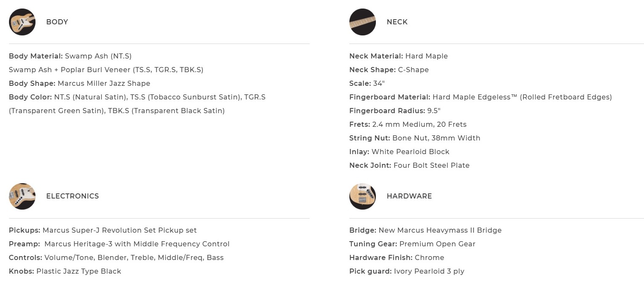Click the Neck Joint Four Bolt line
Screen dimensions: 644x295
409,166
